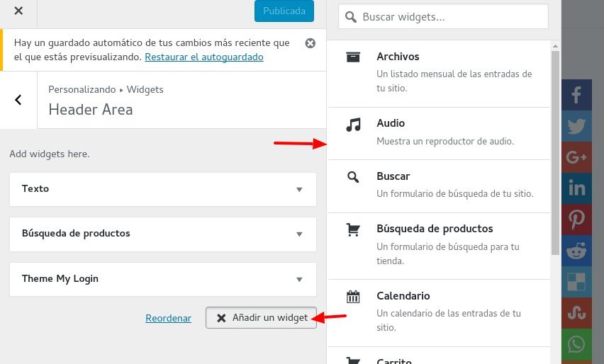The height and width of the screenshot is (364, 604).
Task: Click the shopping cart icon for Búsqueda de productos
Action: click(x=353, y=229)
